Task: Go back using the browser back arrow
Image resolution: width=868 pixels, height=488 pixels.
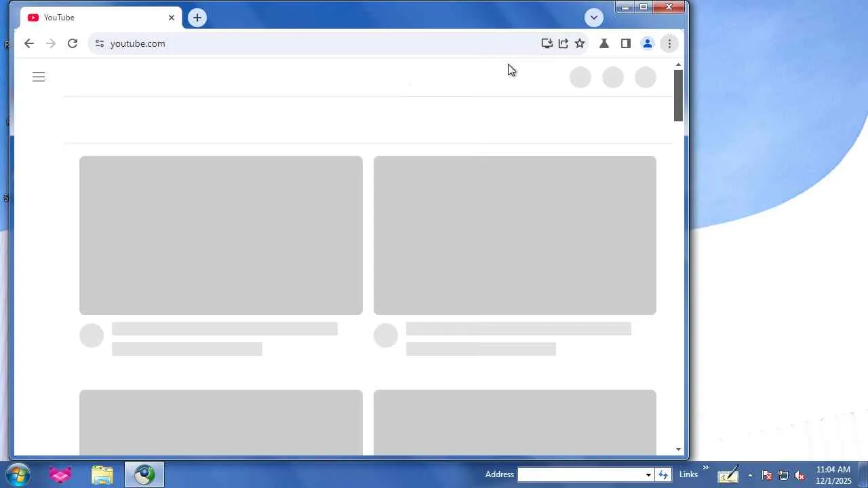Action: coord(28,43)
